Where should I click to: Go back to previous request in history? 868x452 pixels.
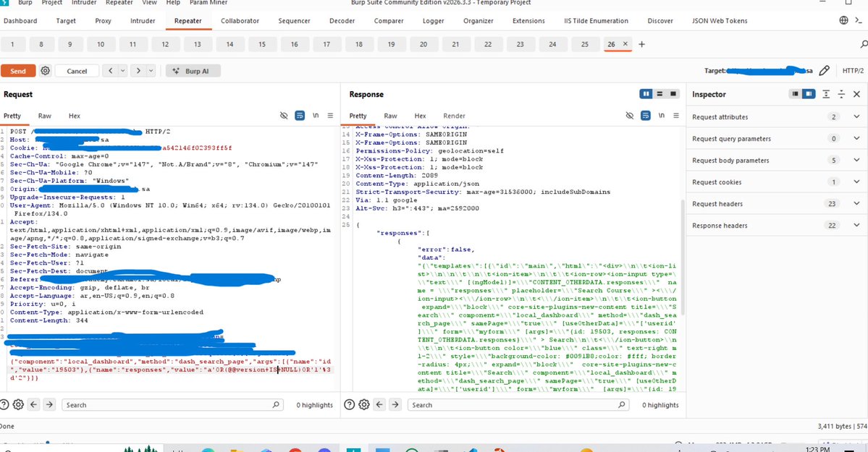coord(111,71)
